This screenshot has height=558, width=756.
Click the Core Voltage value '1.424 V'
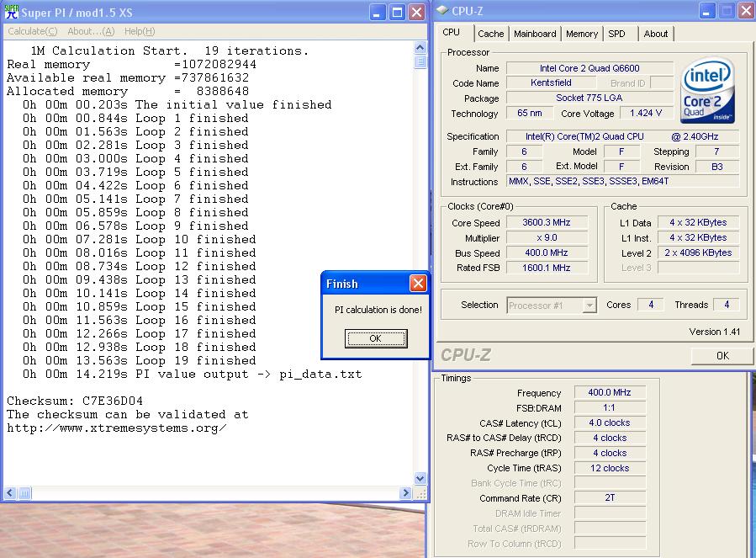click(646, 113)
